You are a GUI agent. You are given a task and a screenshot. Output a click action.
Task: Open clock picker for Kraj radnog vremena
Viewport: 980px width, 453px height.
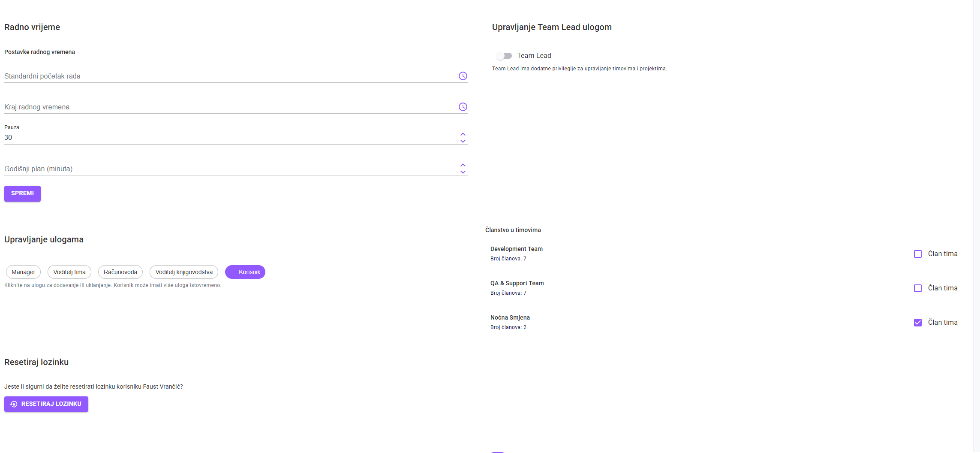click(463, 107)
